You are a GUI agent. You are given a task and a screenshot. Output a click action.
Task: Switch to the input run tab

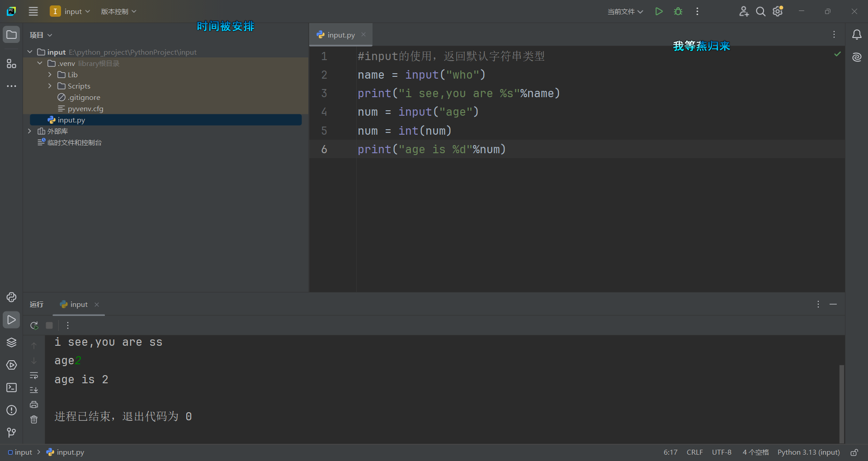[x=78, y=304]
